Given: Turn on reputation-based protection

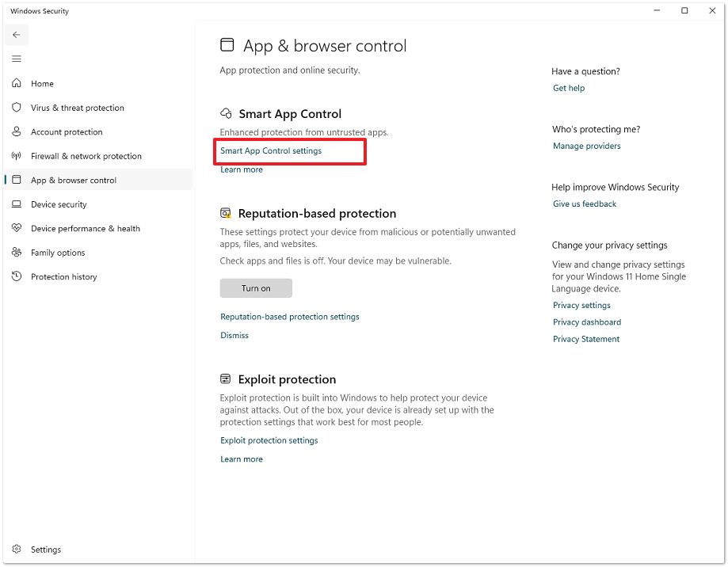Looking at the screenshot, I should pos(256,288).
